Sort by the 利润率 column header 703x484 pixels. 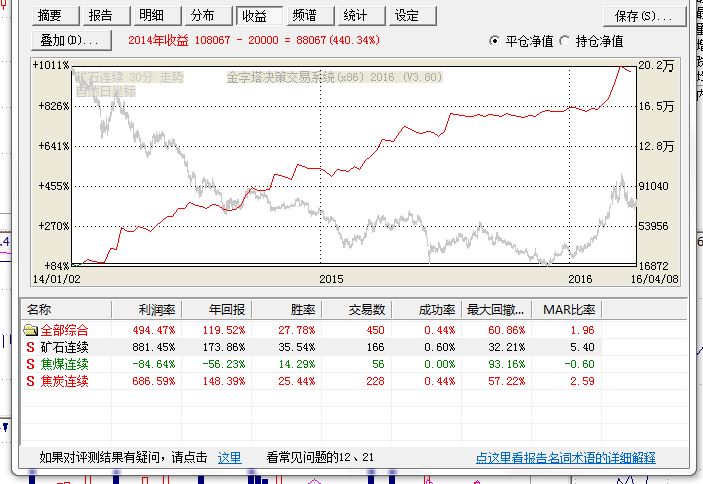point(147,310)
